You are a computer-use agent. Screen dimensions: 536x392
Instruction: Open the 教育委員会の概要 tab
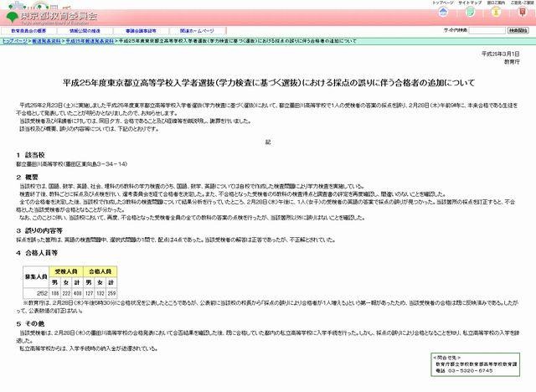pyautogui.click(x=32, y=31)
